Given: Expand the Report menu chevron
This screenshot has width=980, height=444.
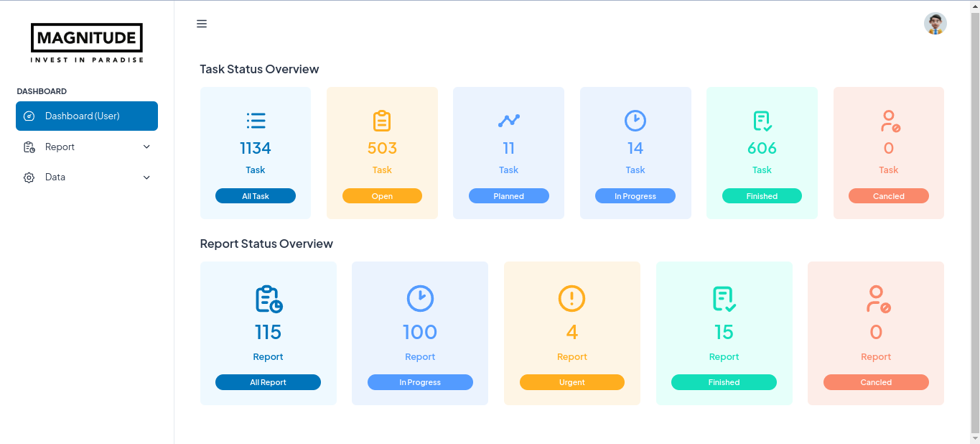Looking at the screenshot, I should click(x=146, y=147).
